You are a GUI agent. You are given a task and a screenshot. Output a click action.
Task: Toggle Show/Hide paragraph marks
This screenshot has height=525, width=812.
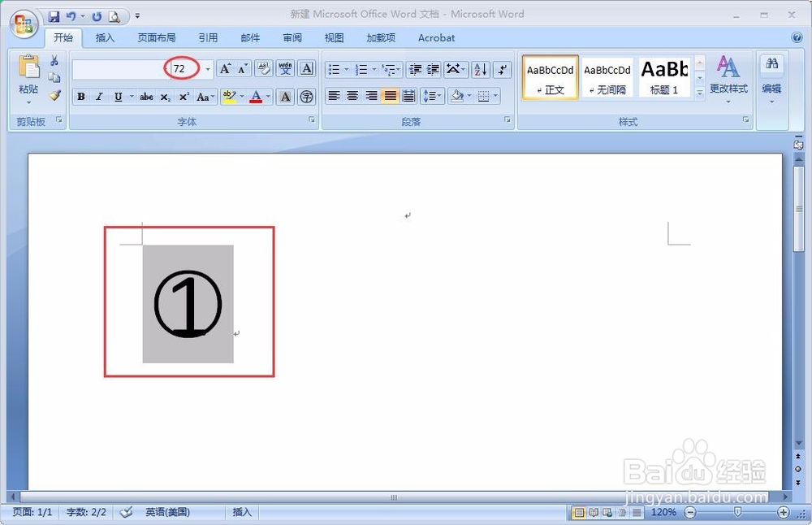(503, 69)
